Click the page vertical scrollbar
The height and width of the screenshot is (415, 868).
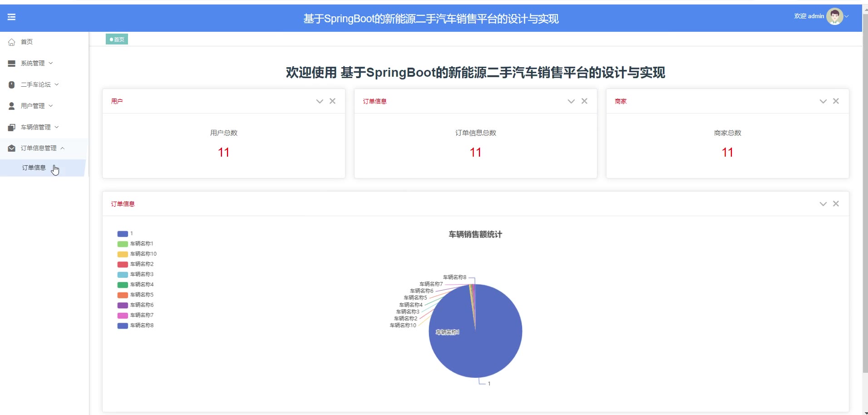point(865,194)
